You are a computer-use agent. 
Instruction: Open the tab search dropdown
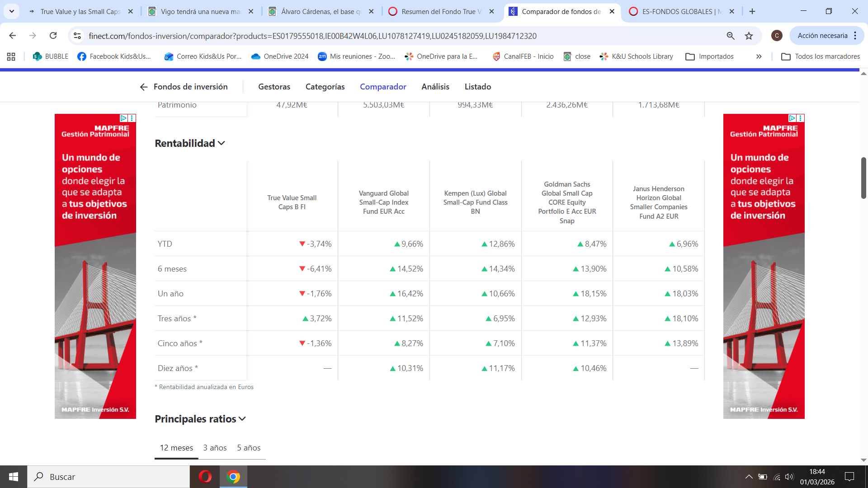click(x=12, y=11)
